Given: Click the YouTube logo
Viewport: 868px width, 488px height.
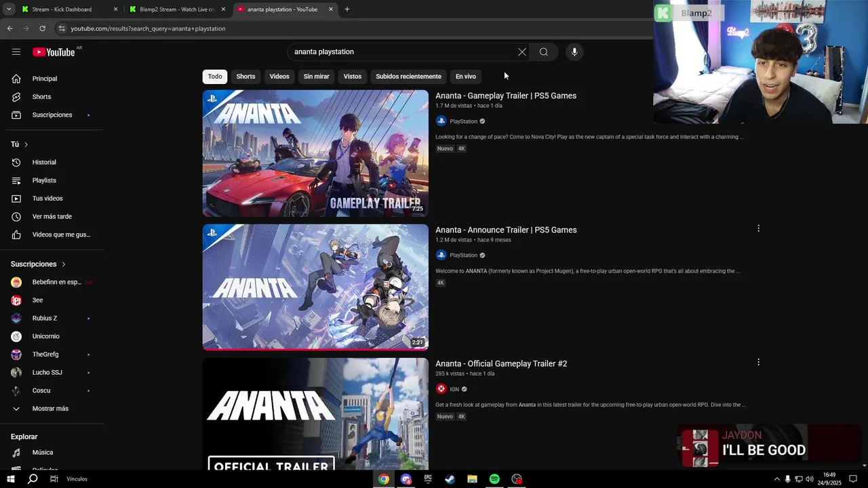Looking at the screenshot, I should pos(54,52).
